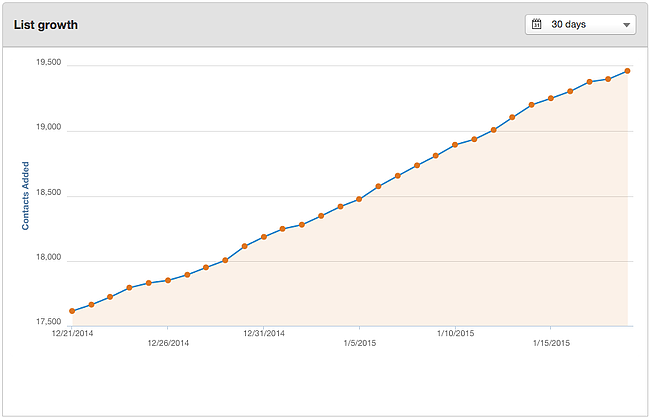Open the 30 days range dropdown

coord(580,24)
